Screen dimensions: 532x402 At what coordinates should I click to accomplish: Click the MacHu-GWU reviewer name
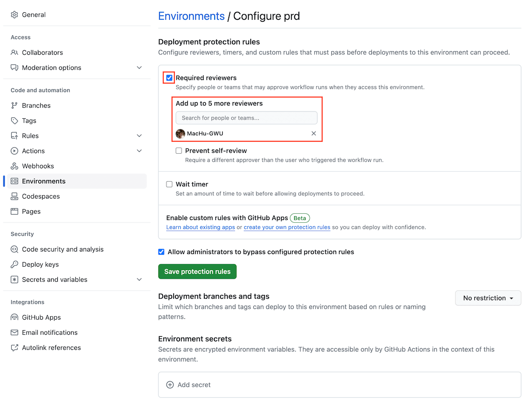pos(205,134)
